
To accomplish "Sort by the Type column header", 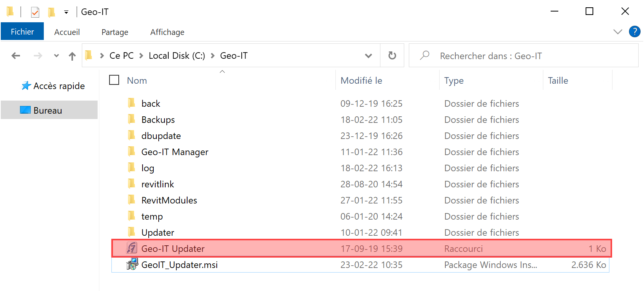I will point(454,81).
